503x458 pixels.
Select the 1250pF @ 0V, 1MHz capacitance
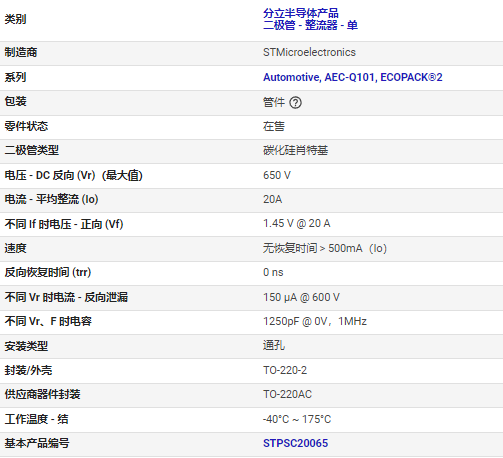315,321
